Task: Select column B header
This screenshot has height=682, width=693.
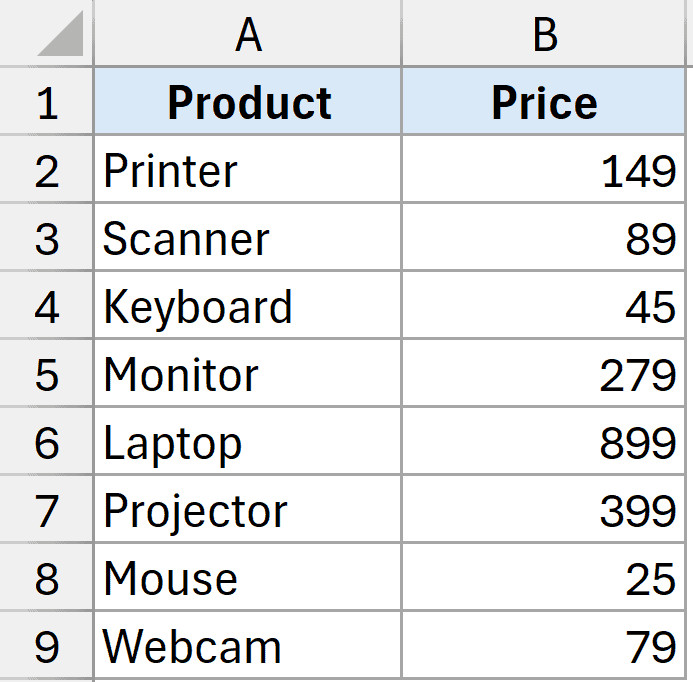Action: coord(544,35)
